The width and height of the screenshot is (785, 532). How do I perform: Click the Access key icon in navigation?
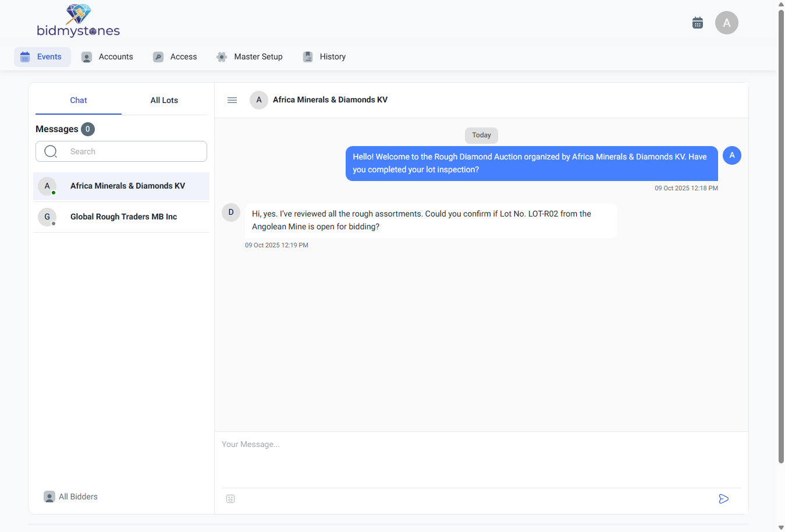[x=158, y=56]
